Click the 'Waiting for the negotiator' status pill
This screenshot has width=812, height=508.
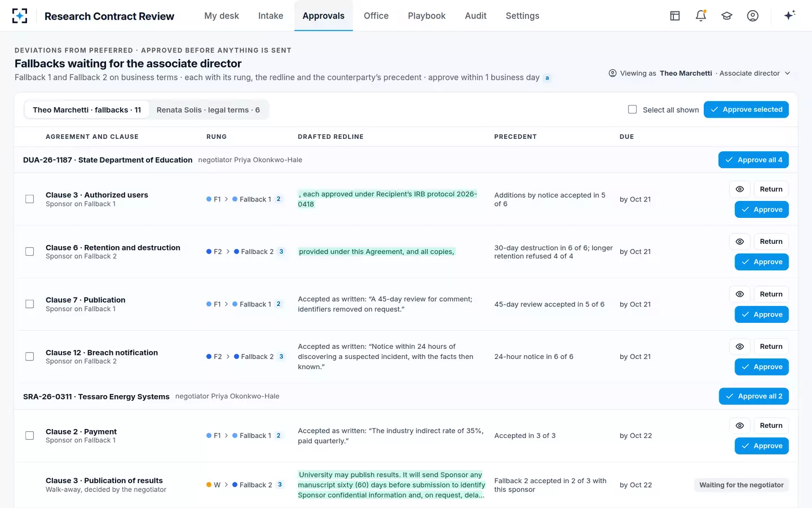pyautogui.click(x=742, y=485)
